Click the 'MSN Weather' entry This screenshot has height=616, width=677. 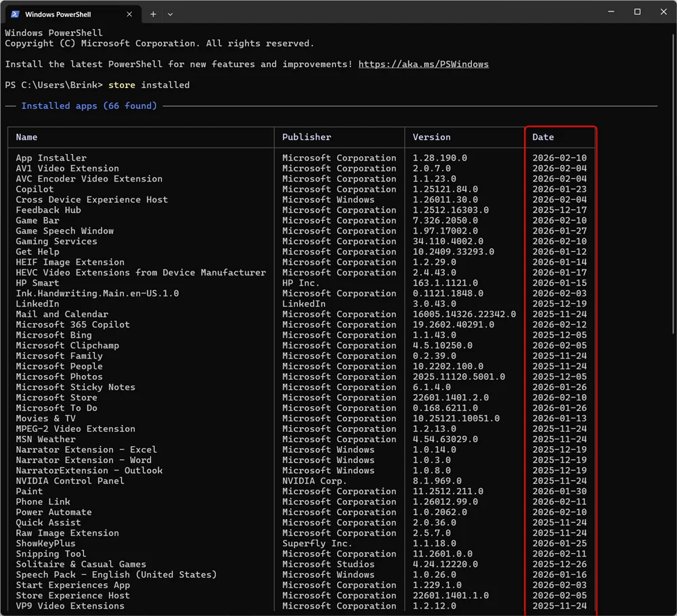tap(46, 439)
